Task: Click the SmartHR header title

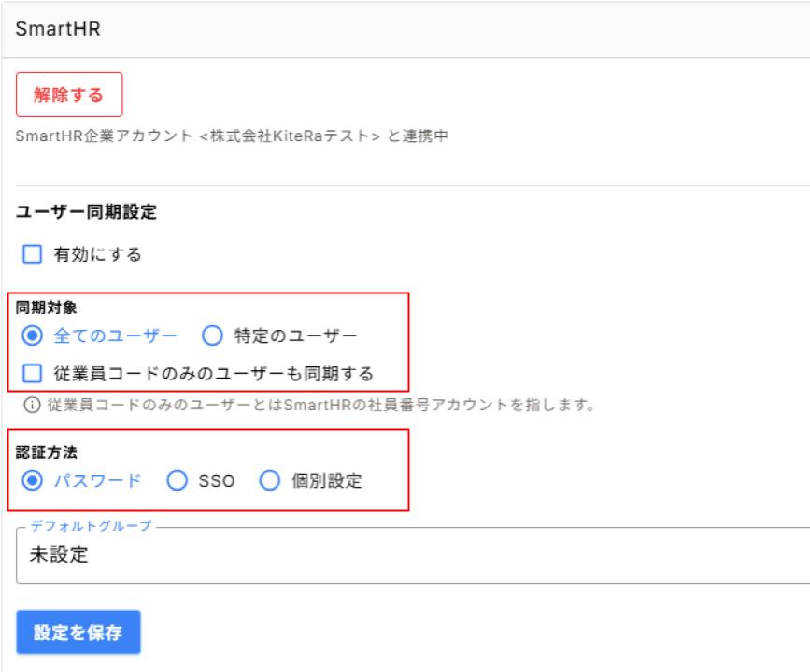Action: [x=58, y=29]
